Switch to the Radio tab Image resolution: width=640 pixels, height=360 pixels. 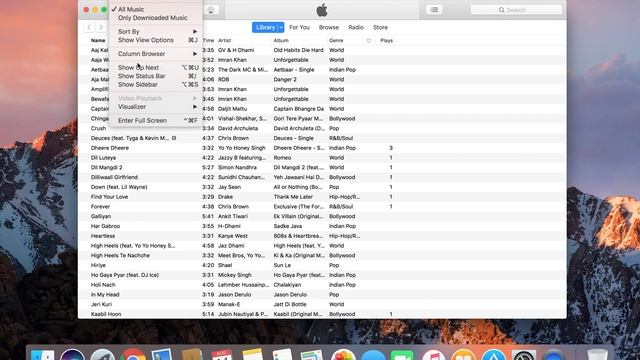tap(356, 27)
